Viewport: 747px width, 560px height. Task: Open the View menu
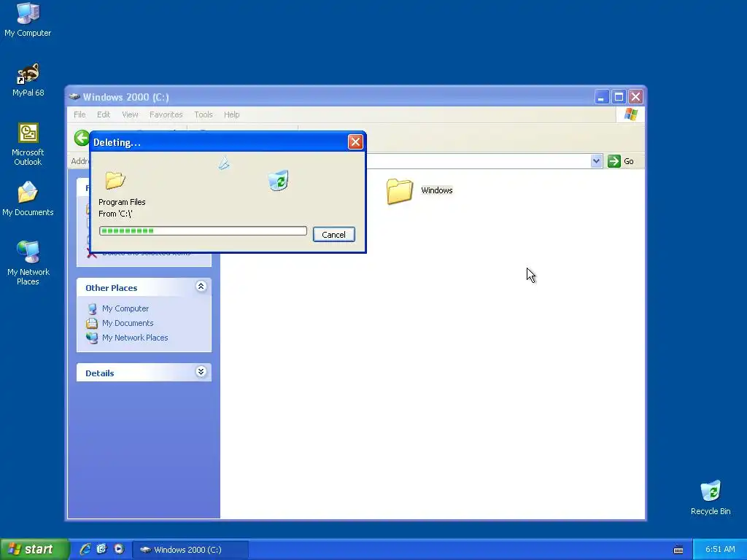[x=130, y=114]
